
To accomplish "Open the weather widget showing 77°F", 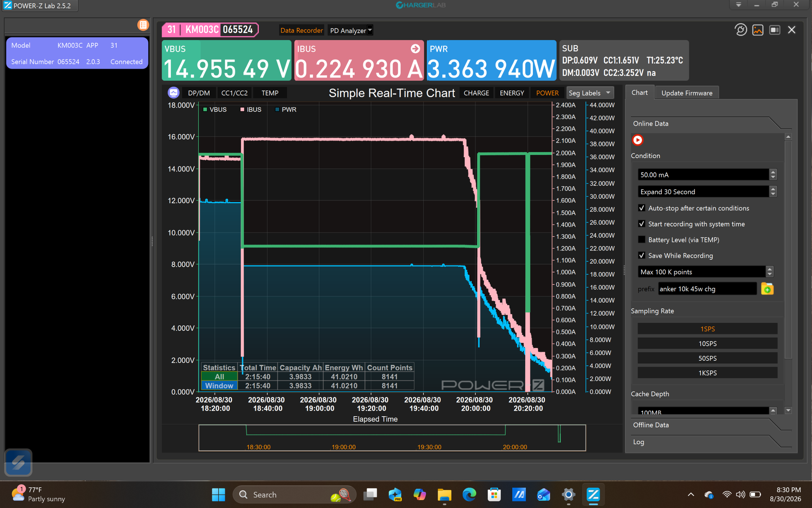I will pyautogui.click(x=39, y=494).
